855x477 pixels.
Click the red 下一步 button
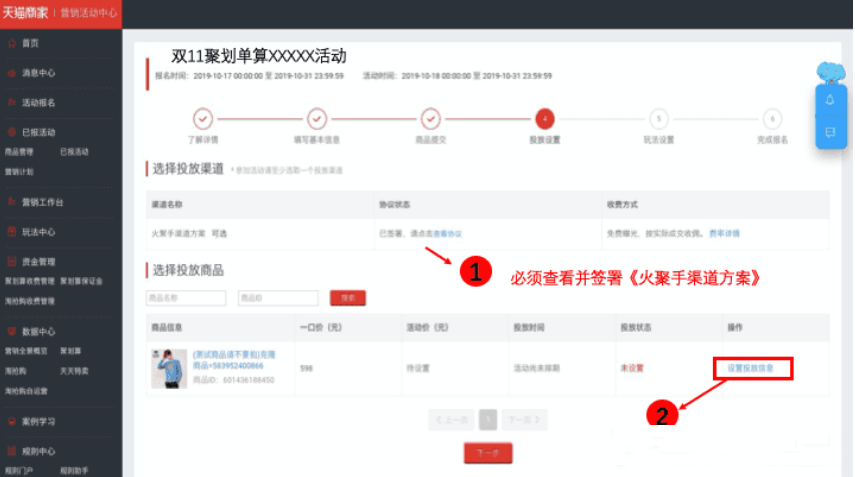point(488,452)
